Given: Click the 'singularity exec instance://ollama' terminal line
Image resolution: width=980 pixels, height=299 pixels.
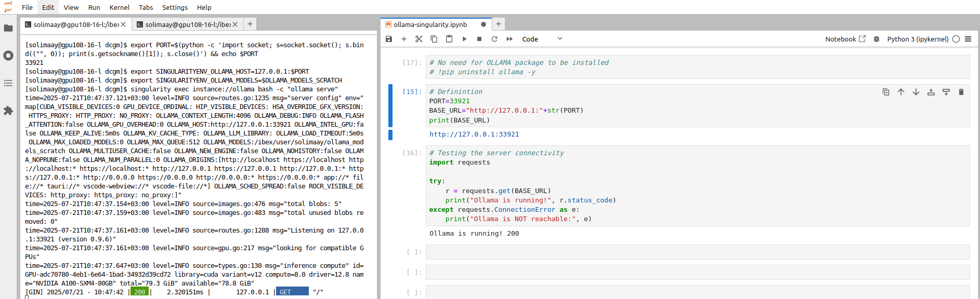Looking at the screenshot, I should pos(181,89).
